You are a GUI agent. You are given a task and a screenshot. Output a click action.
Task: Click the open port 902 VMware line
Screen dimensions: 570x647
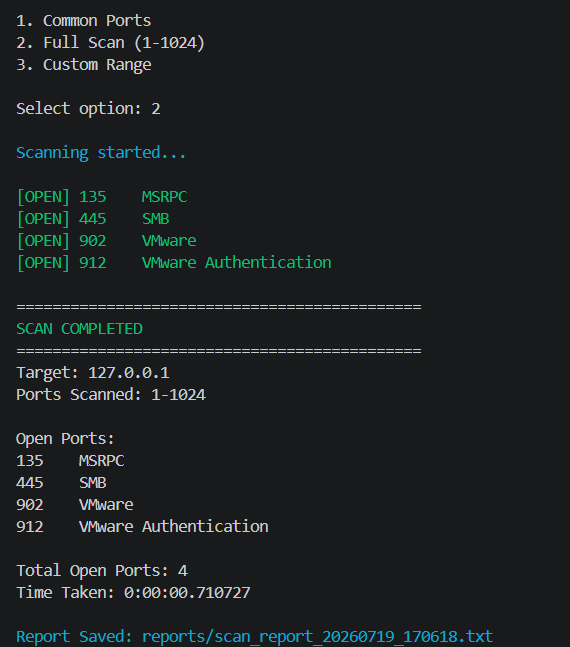[x=106, y=241]
